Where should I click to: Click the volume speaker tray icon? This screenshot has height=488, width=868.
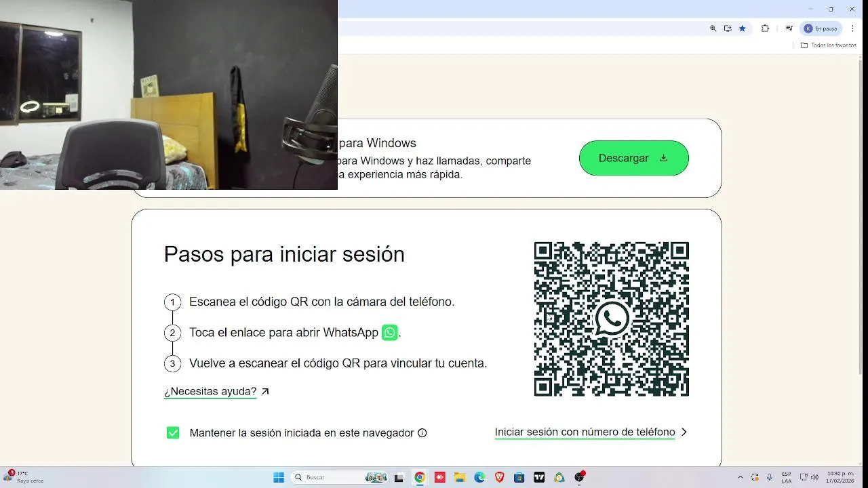[x=814, y=477]
